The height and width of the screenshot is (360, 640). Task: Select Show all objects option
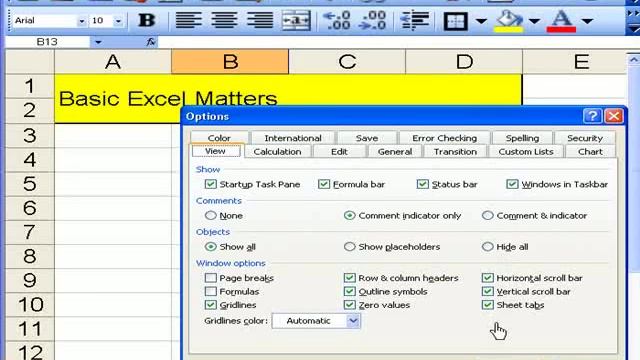211,247
